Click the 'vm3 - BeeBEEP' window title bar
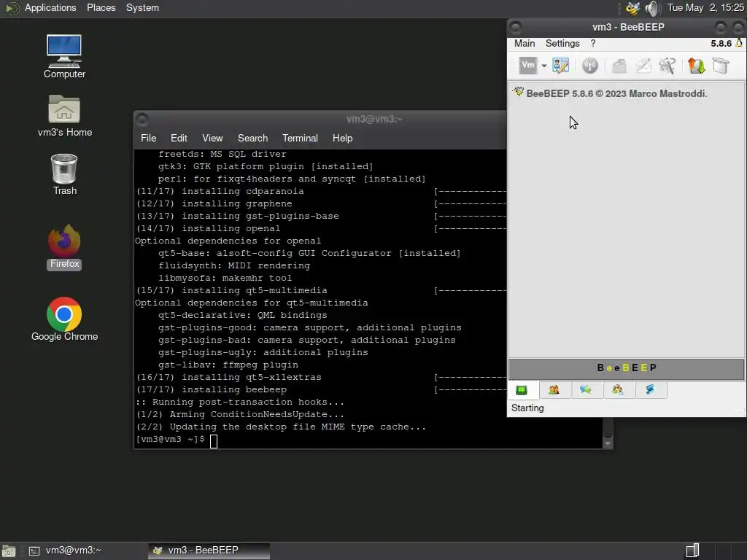747x560 pixels. (x=628, y=27)
